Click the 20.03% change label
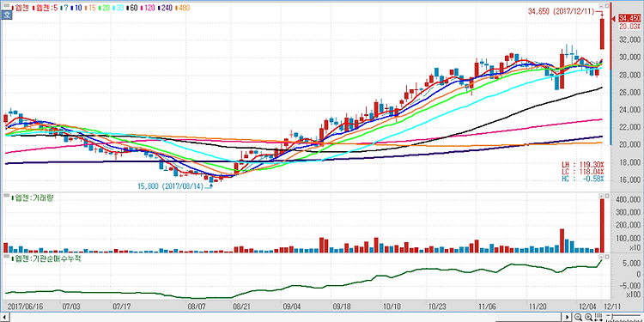 (x=629, y=27)
